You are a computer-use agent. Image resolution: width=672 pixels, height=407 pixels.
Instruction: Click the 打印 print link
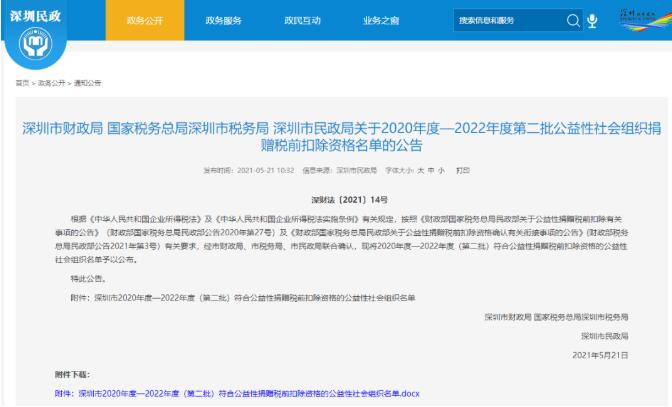click(x=462, y=171)
